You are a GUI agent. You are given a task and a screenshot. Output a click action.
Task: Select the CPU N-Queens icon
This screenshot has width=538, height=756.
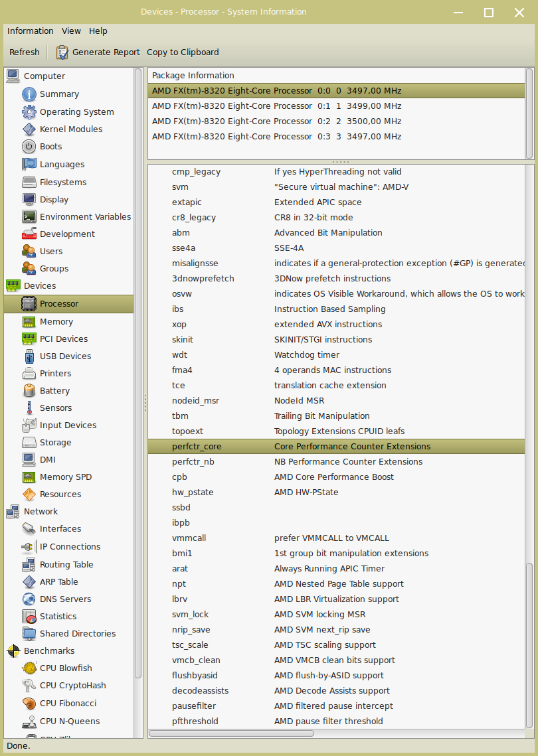pos(29,721)
